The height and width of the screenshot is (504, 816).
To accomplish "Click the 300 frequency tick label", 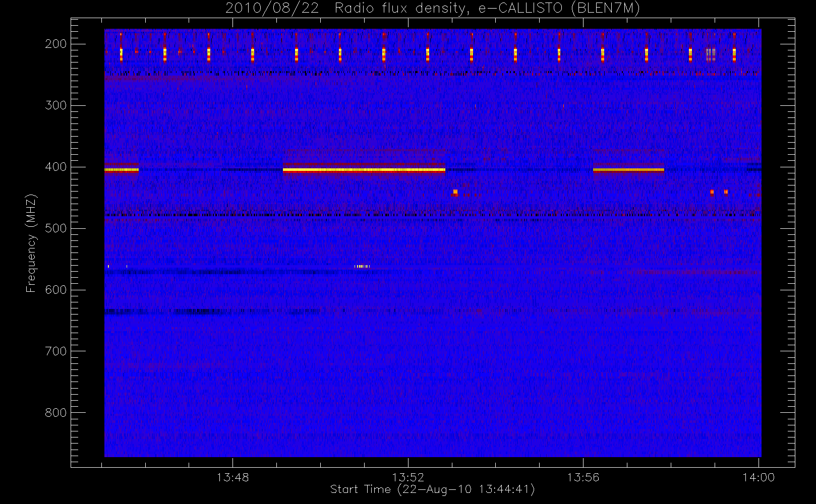I will click(56, 105).
